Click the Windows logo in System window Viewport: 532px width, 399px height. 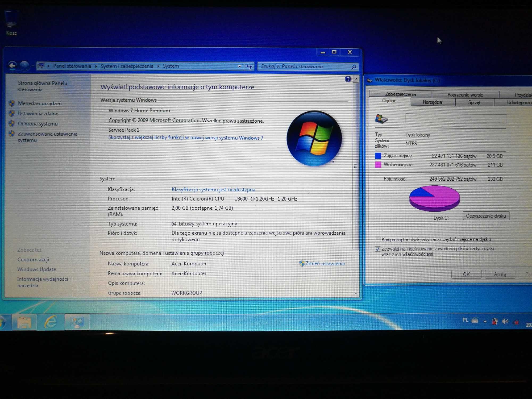click(x=314, y=139)
